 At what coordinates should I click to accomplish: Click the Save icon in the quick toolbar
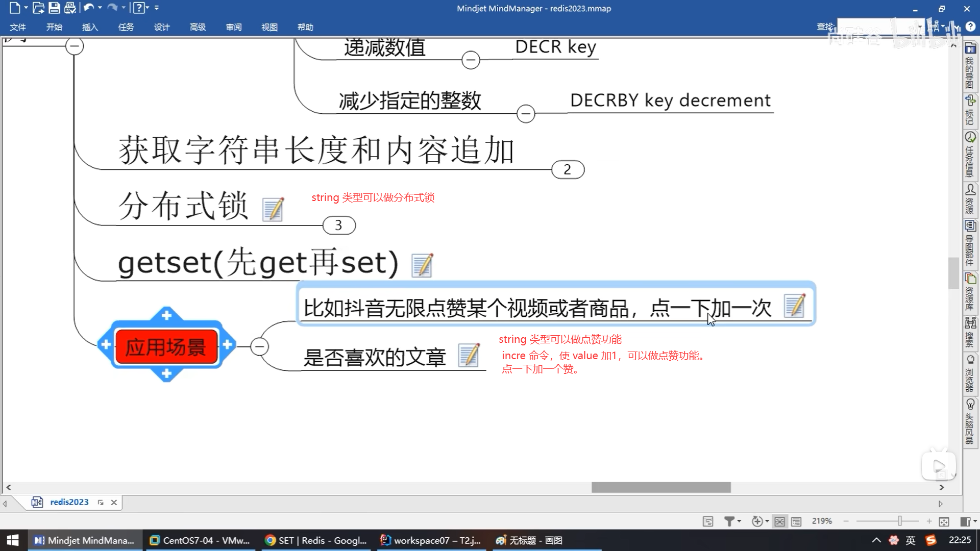[54, 8]
